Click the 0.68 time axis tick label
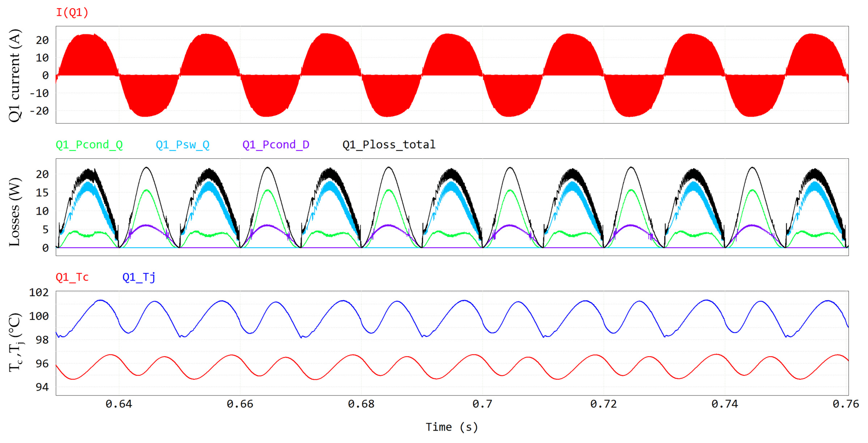The image size is (868, 443). click(x=361, y=404)
